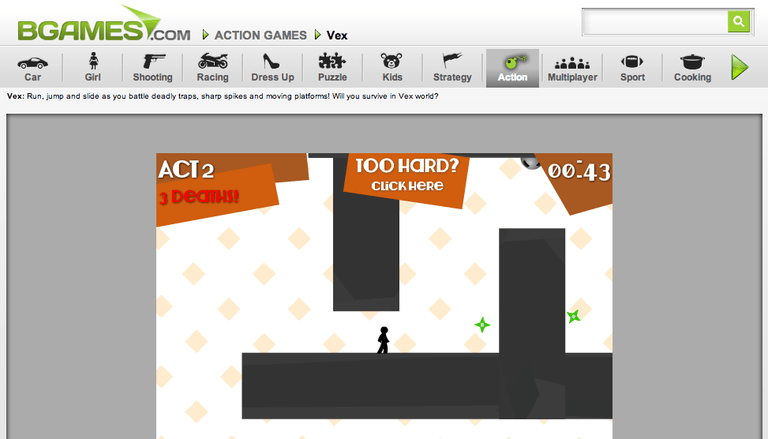The height and width of the screenshot is (439, 768).
Task: Choose the Dress Up high-heel category
Action: (272, 68)
